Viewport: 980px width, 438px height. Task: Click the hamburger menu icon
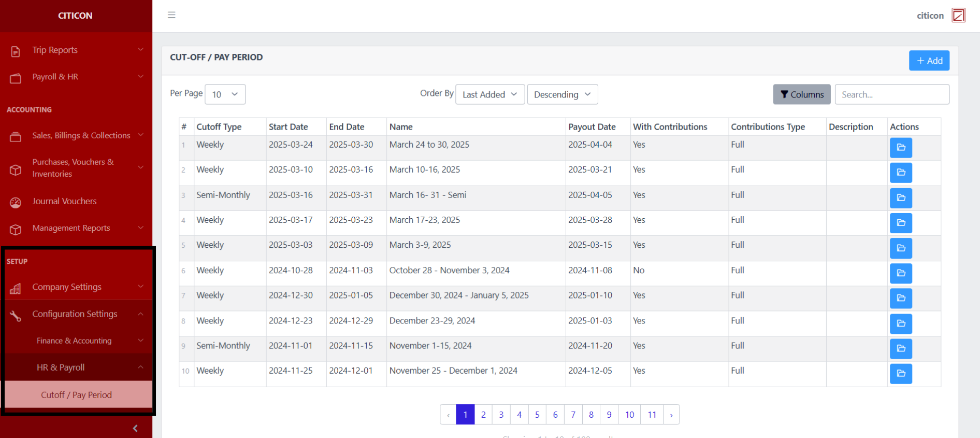point(171,15)
